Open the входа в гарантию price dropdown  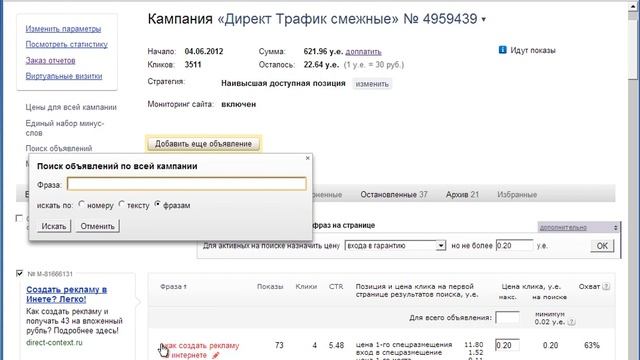point(395,246)
